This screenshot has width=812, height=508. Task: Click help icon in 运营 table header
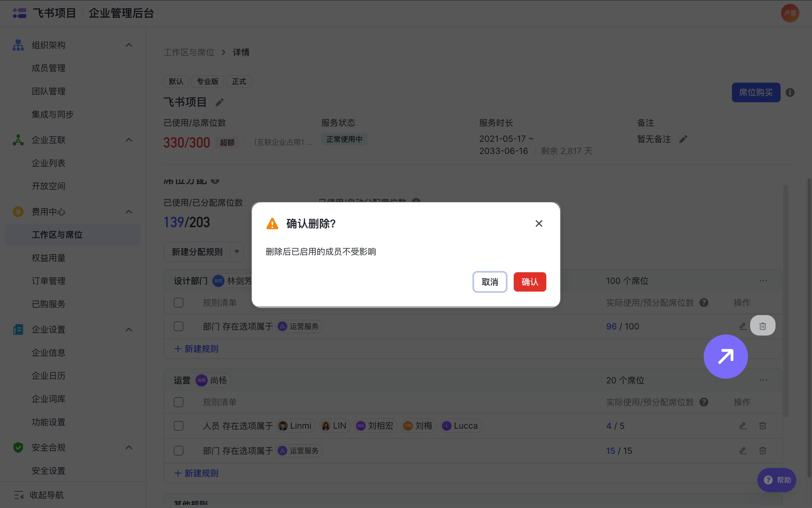click(704, 402)
